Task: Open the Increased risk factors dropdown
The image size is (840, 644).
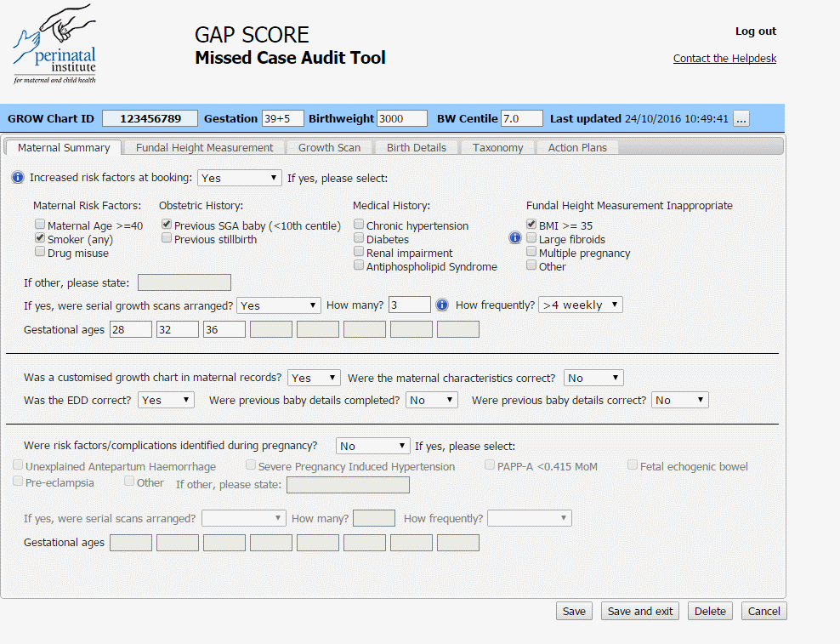Action: pyautogui.click(x=239, y=177)
